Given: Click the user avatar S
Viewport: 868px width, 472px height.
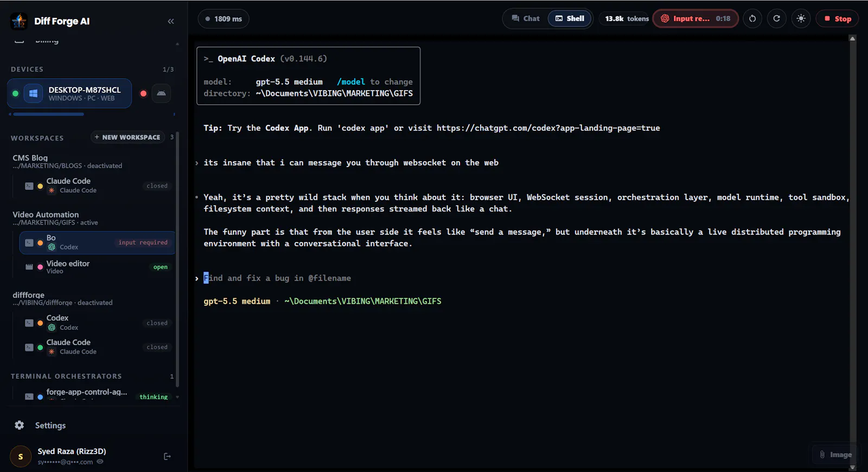Looking at the screenshot, I should tap(21, 457).
